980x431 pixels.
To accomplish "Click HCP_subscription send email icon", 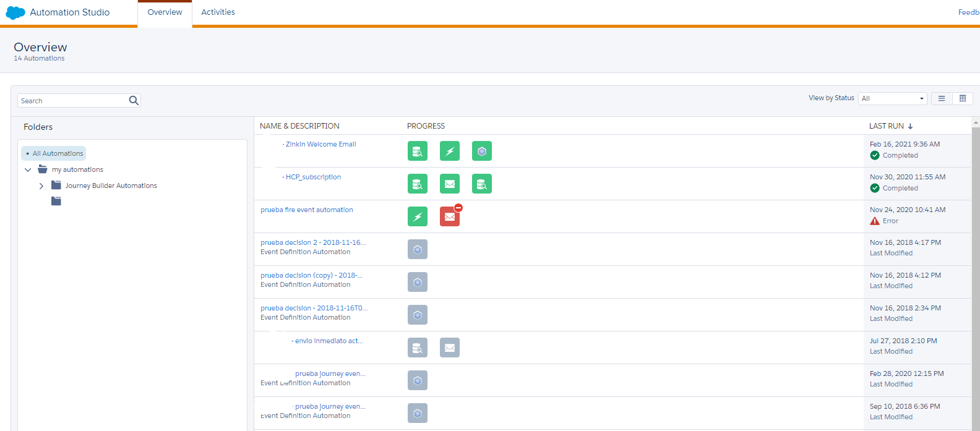I will (450, 184).
